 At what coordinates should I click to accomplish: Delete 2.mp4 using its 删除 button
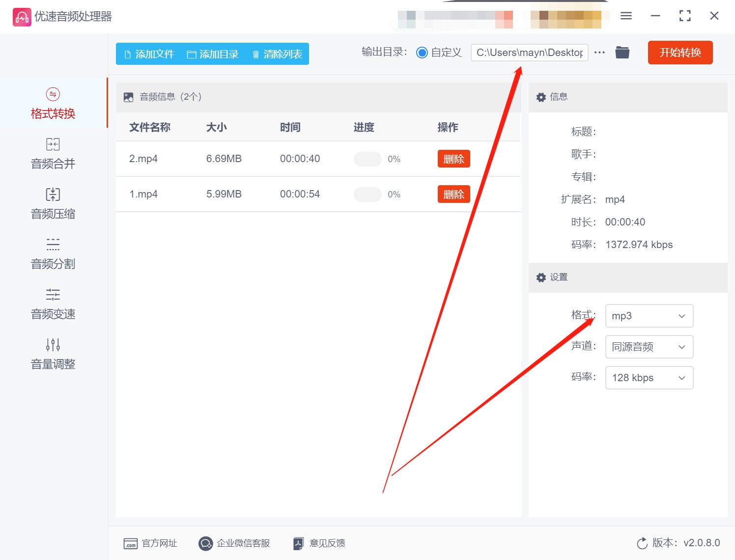453,159
